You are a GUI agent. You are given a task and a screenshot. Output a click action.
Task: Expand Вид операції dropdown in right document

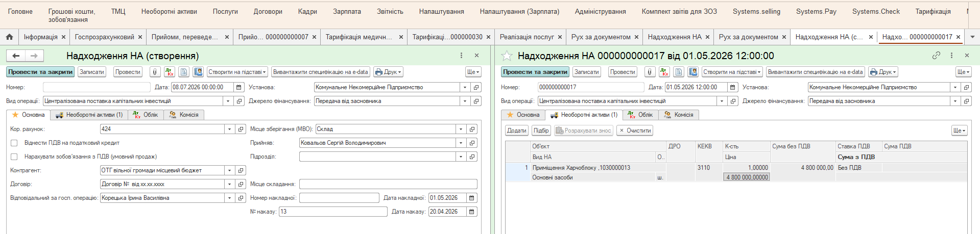722,101
